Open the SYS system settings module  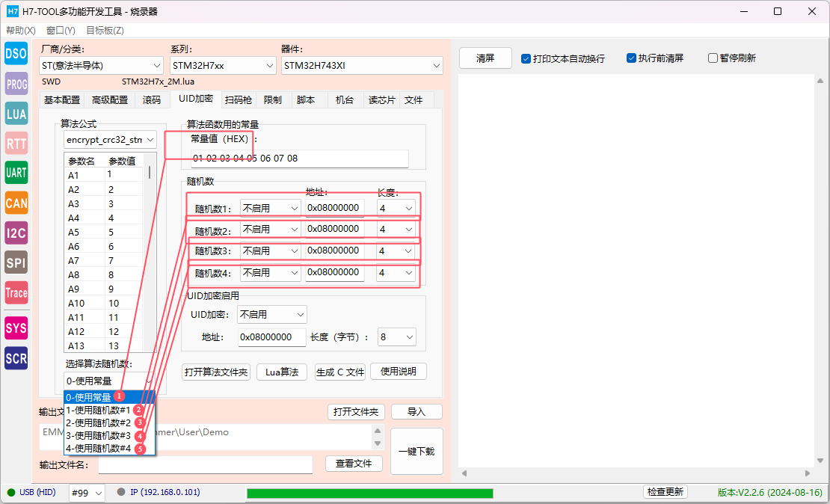[16, 328]
